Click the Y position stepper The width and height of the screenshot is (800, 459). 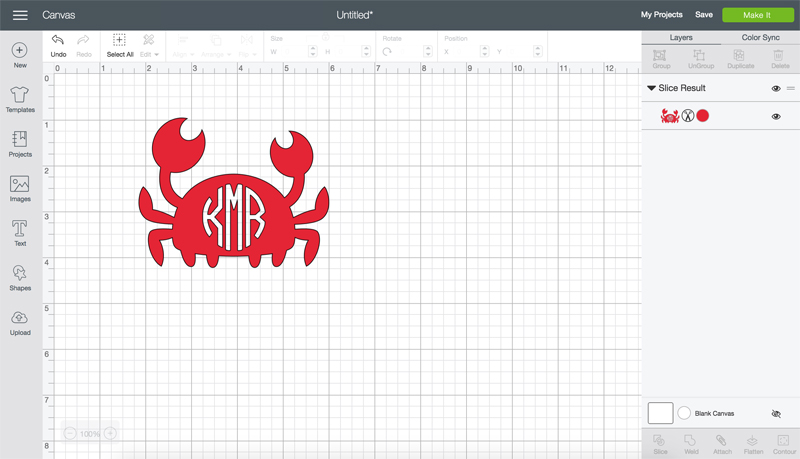(x=537, y=52)
